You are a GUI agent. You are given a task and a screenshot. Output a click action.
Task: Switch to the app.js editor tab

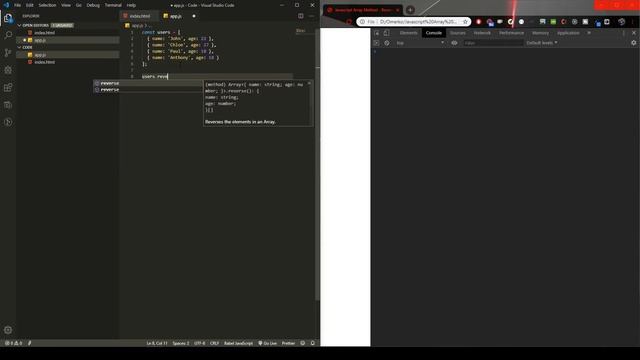(176, 16)
